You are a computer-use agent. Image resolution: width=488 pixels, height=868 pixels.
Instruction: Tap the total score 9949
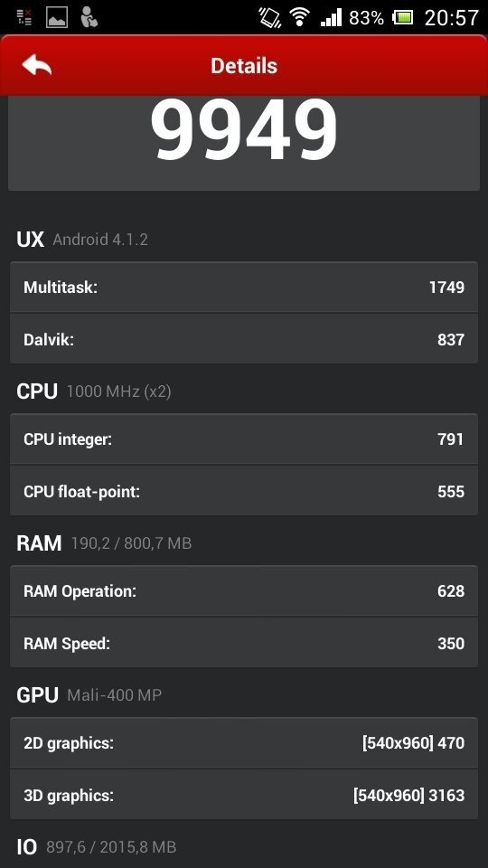(x=243, y=129)
